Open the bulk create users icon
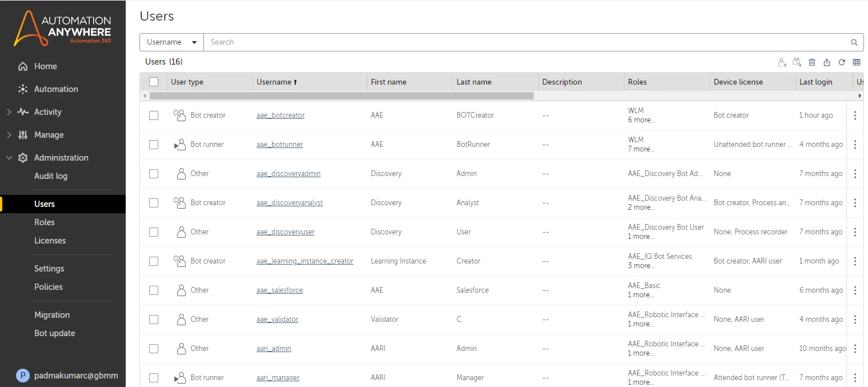Screen dimensions: 868x387 [797, 62]
